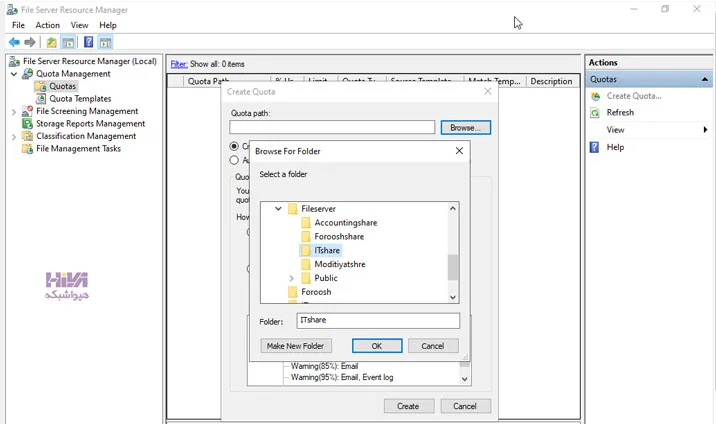This screenshot has height=424, width=716.
Task: Click the Up one level toolbar icon
Action: pos(52,42)
